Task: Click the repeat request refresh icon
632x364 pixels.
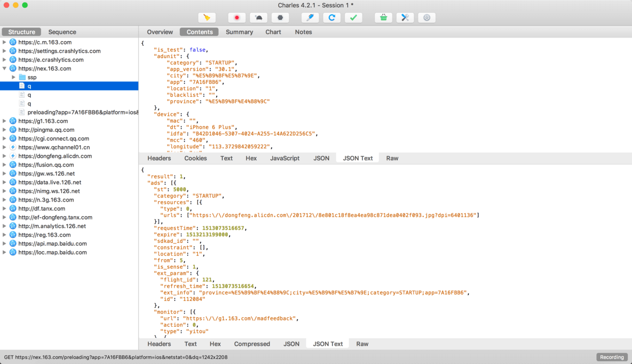Action: point(332,18)
